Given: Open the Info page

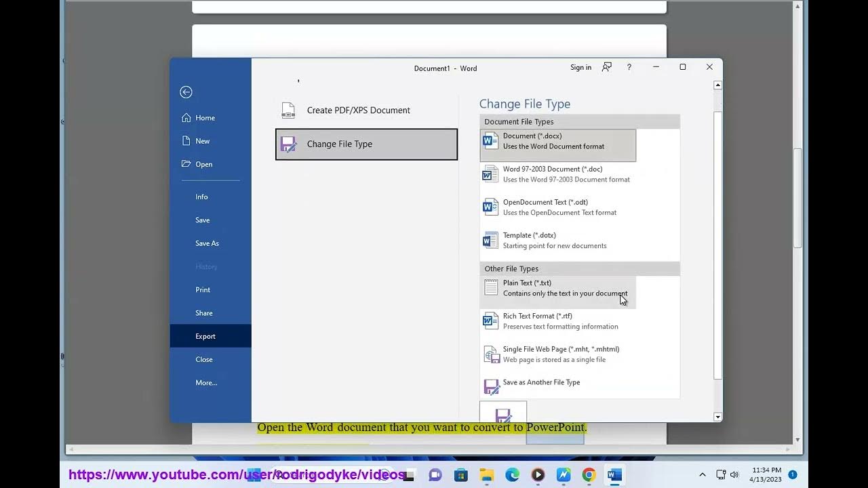Looking at the screenshot, I should click(x=210, y=197).
